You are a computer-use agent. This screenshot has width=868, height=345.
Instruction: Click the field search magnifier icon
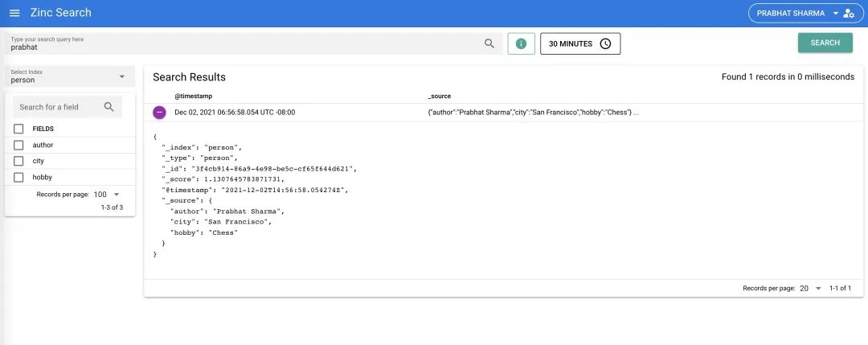(109, 107)
